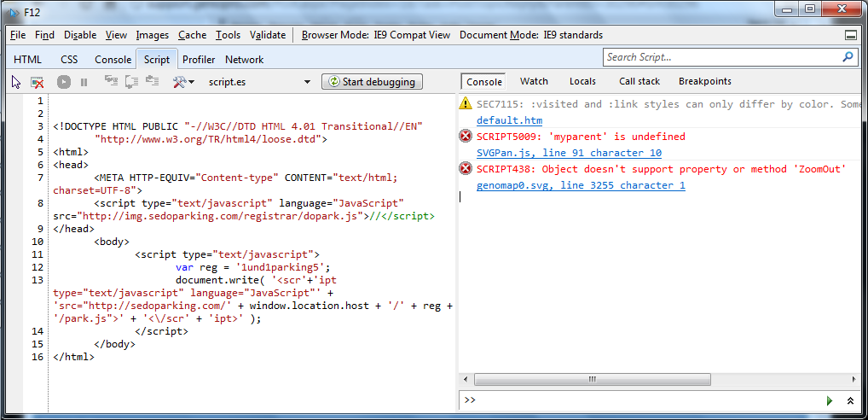Click the search magnifier icon
The height and width of the screenshot is (420, 868).
(x=847, y=56)
